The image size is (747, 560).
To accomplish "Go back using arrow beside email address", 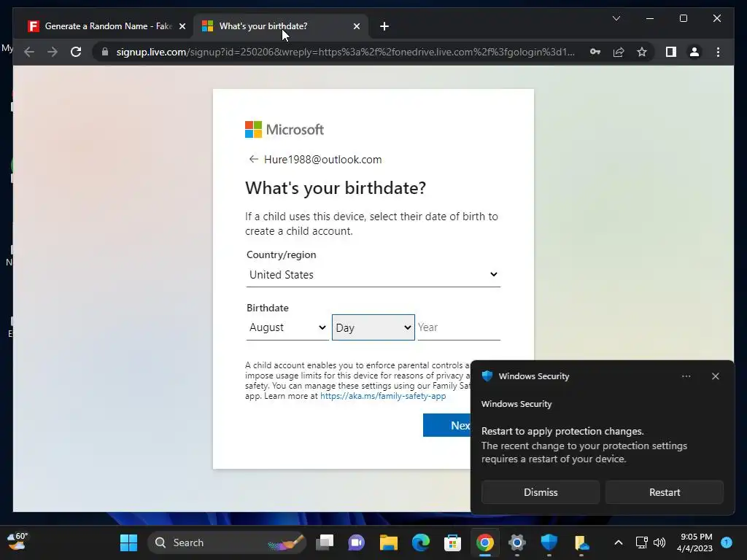I will 253,159.
